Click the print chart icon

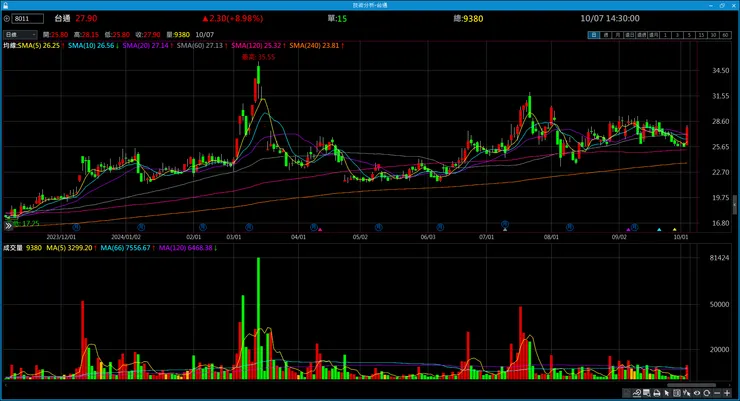(x=656, y=393)
